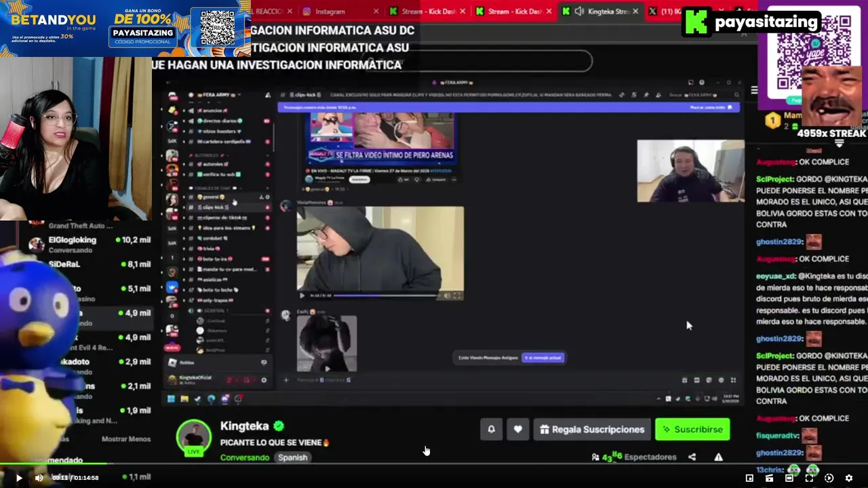Fullscreen the hooded person Discord video
Viewport: 868px width, 488px height.
click(x=457, y=296)
